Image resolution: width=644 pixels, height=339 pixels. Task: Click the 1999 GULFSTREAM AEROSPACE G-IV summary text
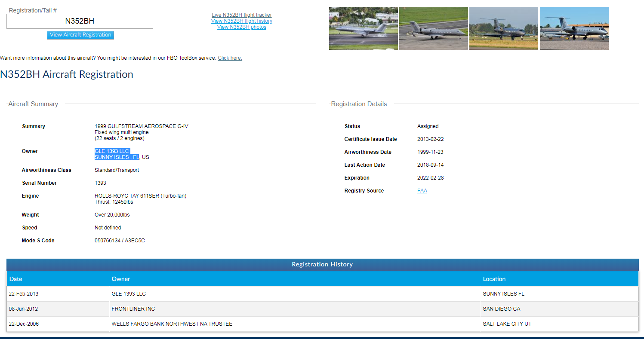pyautogui.click(x=142, y=126)
